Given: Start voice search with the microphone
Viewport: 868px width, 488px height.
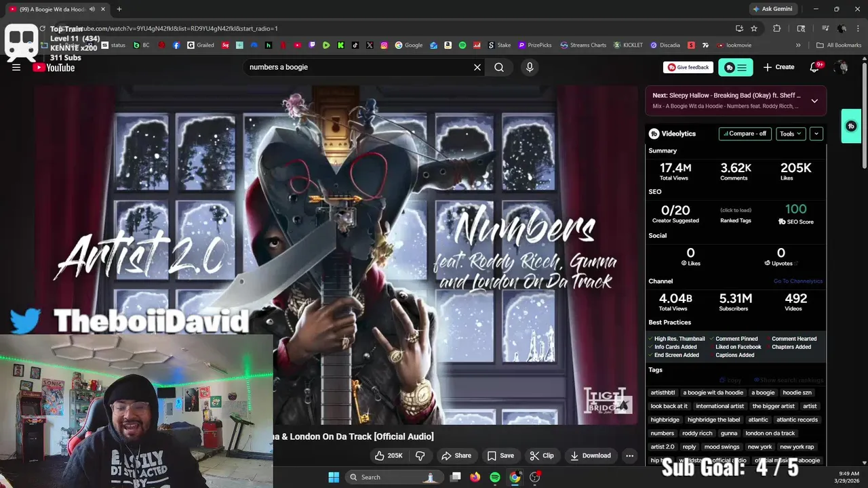Looking at the screenshot, I should click(530, 67).
